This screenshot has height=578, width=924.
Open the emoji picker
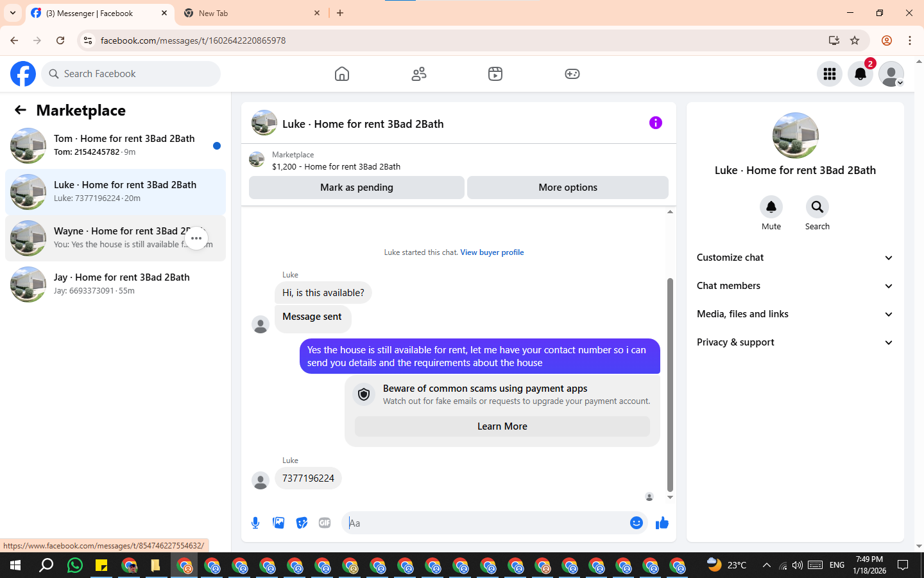pos(637,523)
